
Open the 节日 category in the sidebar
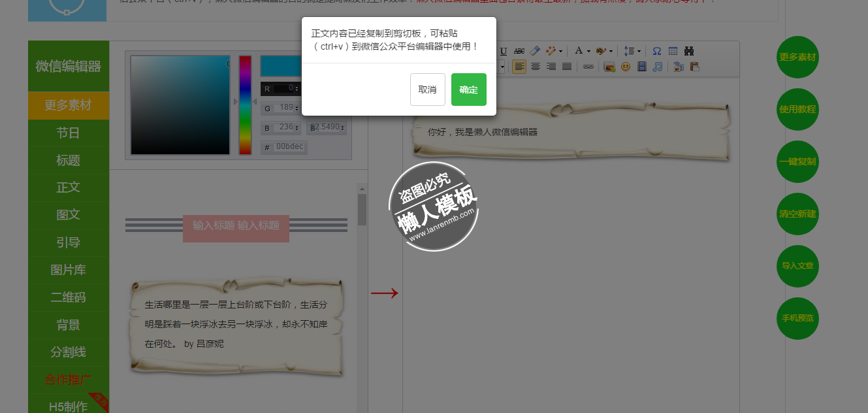(x=69, y=133)
